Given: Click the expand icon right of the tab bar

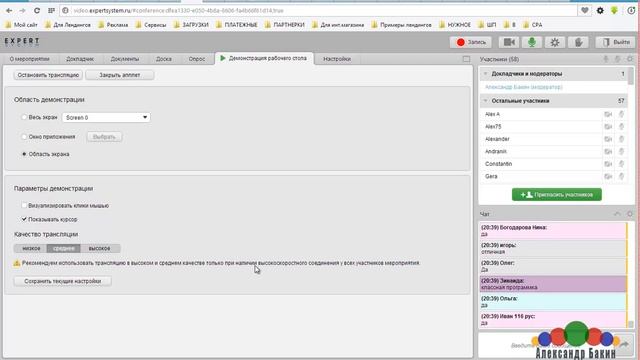Looking at the screenshot, I should [466, 59].
